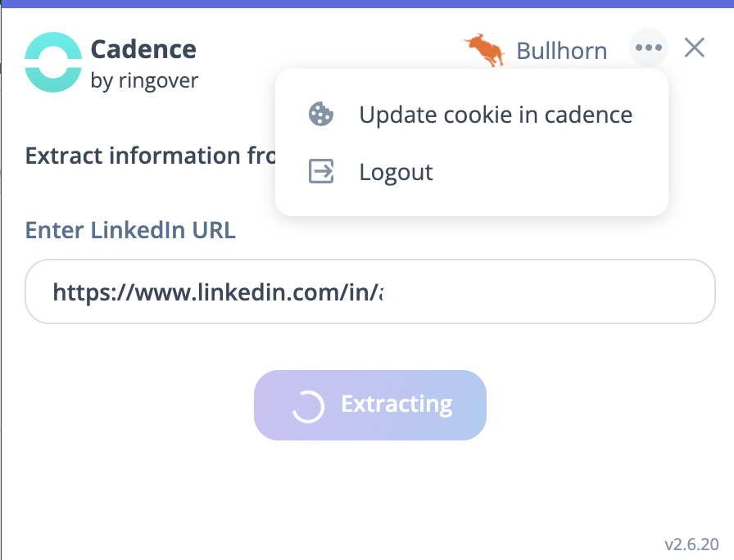Close the Cadence panel with X
Screen dimensions: 734x560
(695, 48)
